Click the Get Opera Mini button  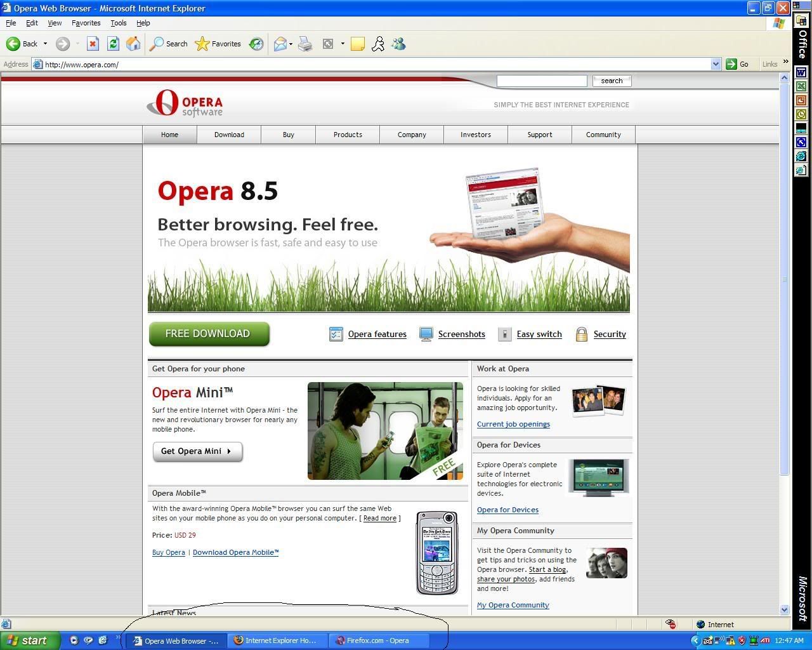tap(198, 451)
